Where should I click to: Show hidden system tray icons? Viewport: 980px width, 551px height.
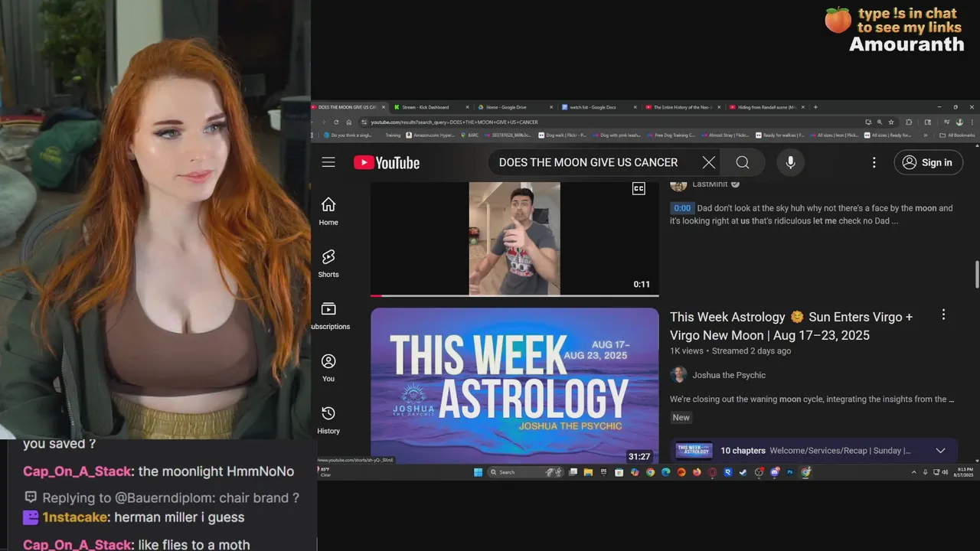(913, 472)
